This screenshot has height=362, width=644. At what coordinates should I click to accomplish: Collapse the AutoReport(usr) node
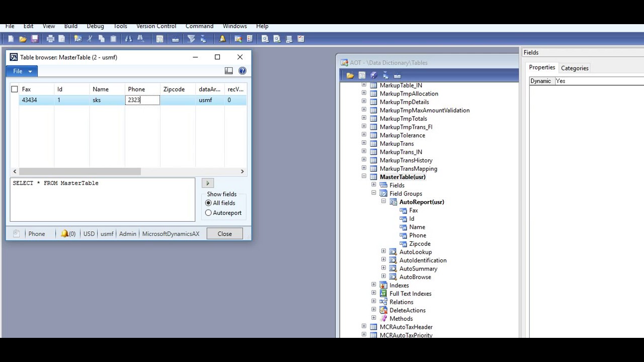click(x=383, y=202)
